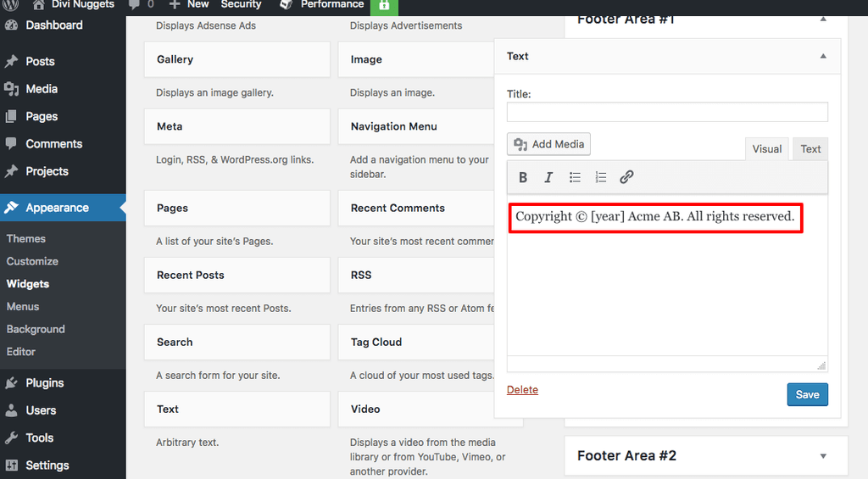Viewport: 868px width, 479px height.
Task: Select the Text available widget in list
Action: [237, 409]
